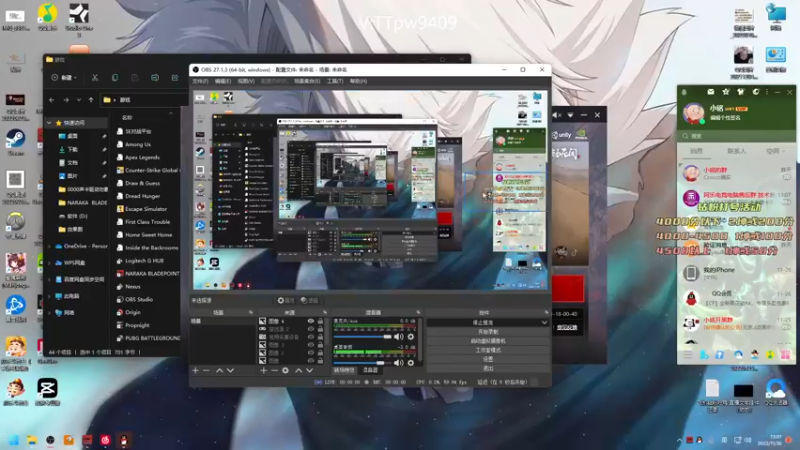Toggle the lock on 图像 3 source

coord(320,345)
